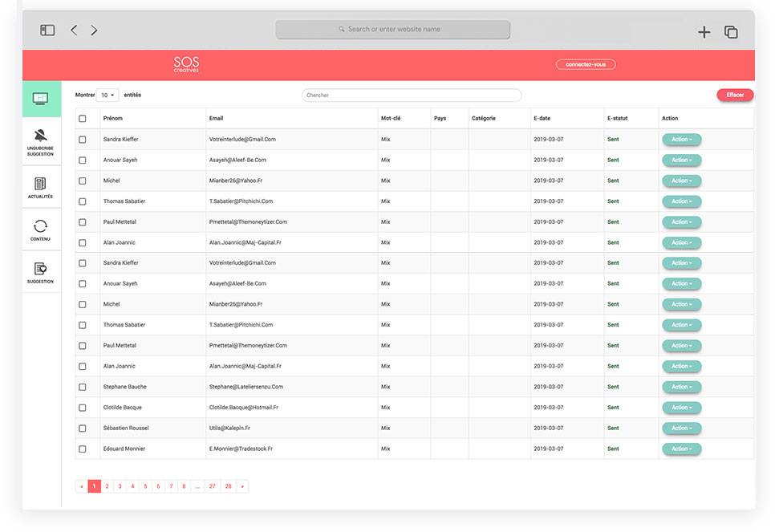Screen dimensions: 775x532
Task: Go to page 2 in pagination
Action: click(107, 486)
